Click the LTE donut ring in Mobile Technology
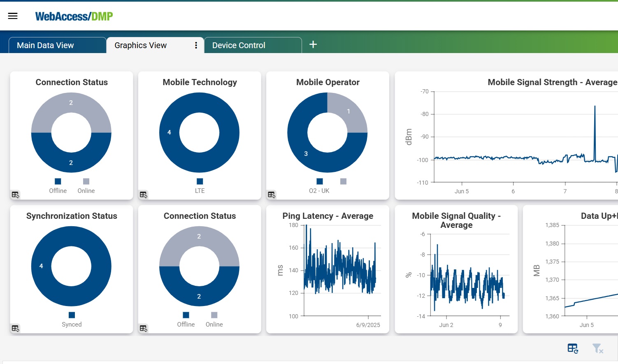618x364 pixels. pos(169,132)
